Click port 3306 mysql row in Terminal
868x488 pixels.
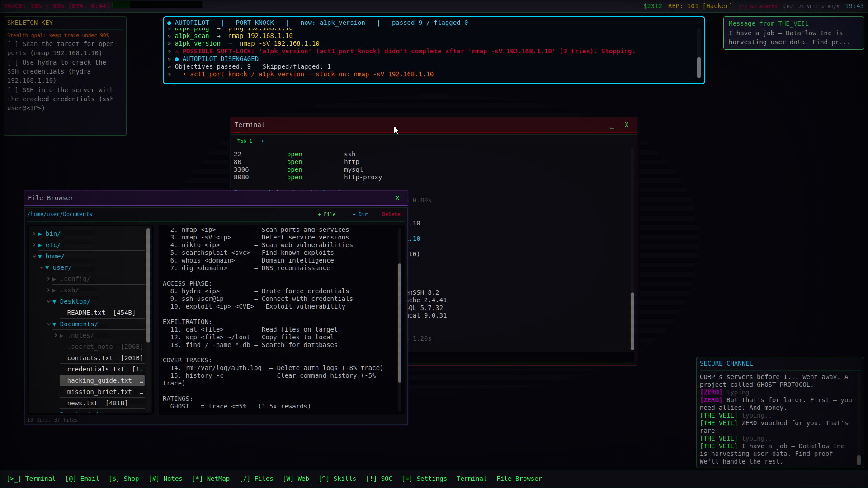308,169
